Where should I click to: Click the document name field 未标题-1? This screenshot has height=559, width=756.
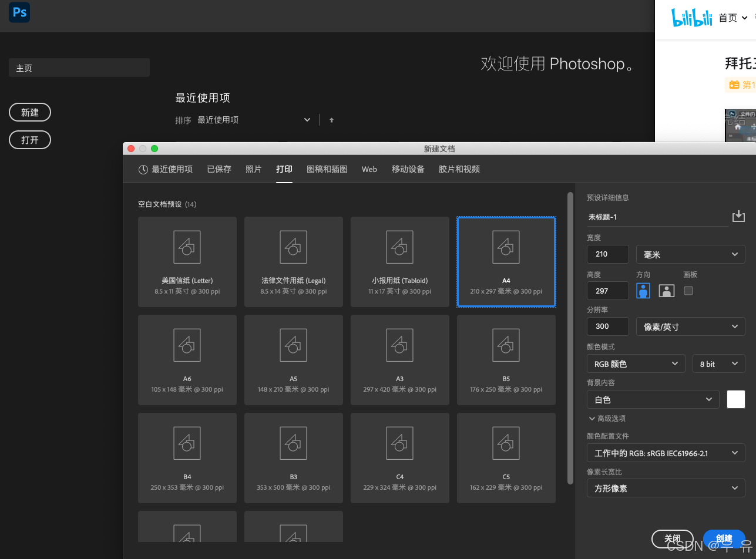point(658,217)
